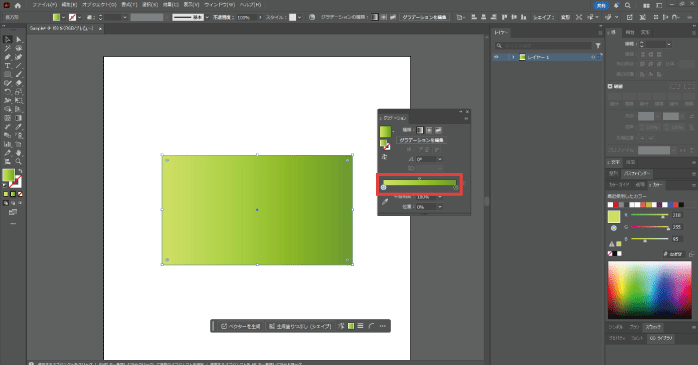The image size is (698, 365).
Task: Open the stroke weight dropdown in control bar
Action: pos(125,17)
